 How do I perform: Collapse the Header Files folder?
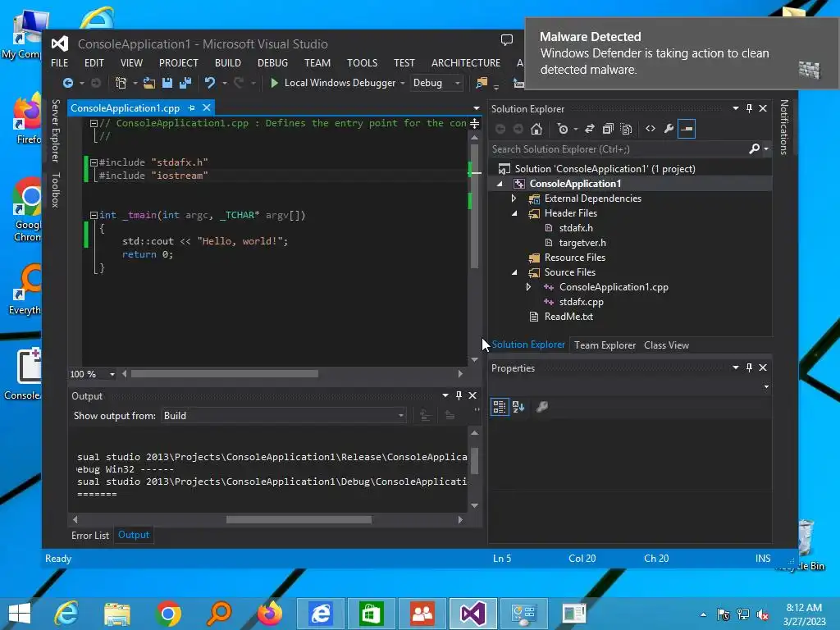(x=515, y=213)
